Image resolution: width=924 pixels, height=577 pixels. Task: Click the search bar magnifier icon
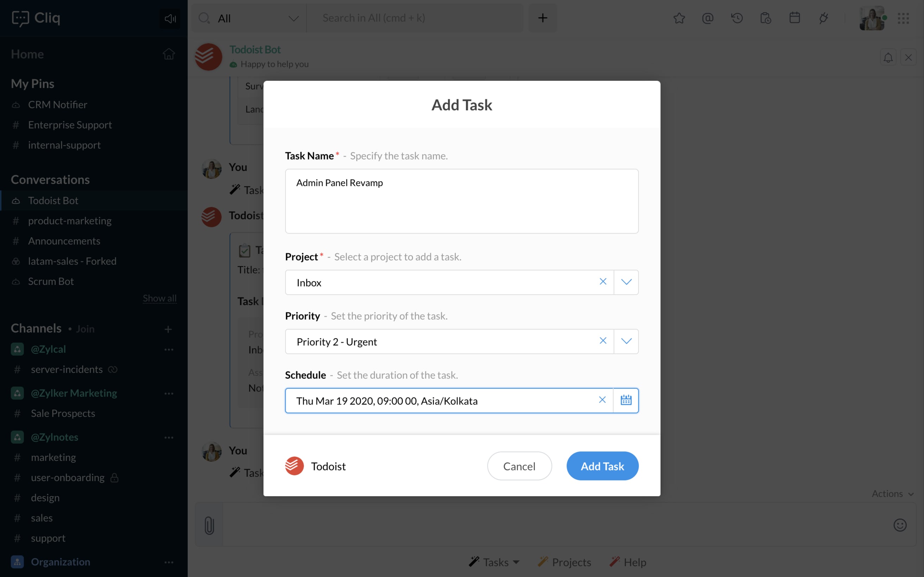204,18
